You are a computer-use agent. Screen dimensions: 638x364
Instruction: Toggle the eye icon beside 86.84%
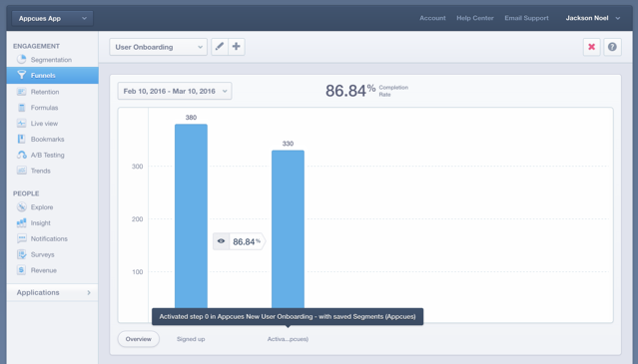tap(221, 241)
